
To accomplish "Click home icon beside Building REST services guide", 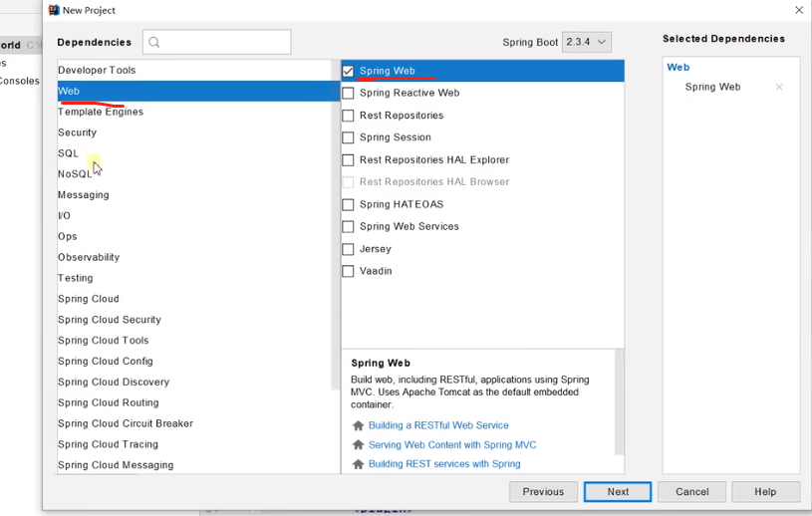I will click(358, 464).
